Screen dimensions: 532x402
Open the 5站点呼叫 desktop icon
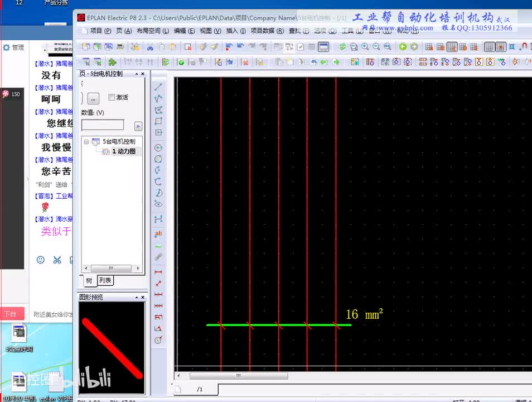point(20,338)
